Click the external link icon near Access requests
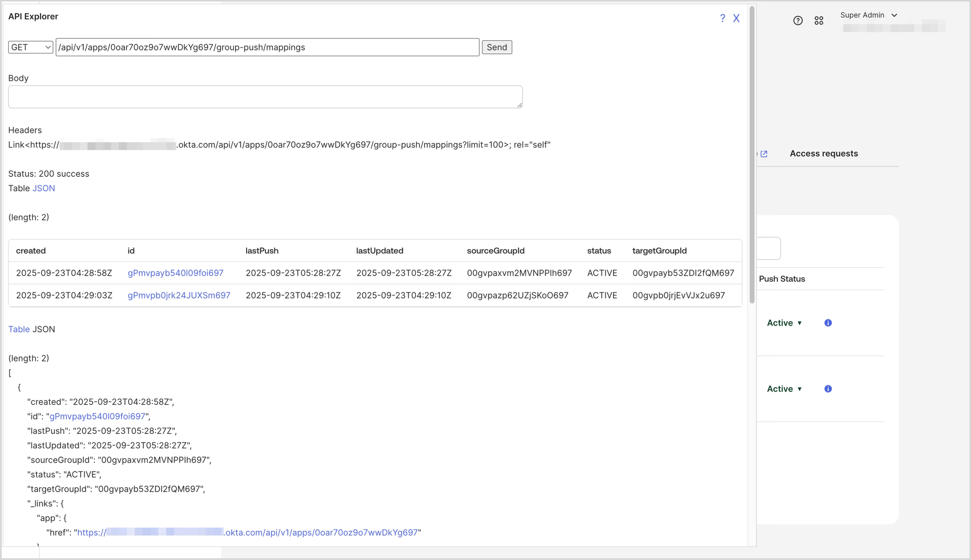This screenshot has height=560, width=971. tap(765, 153)
